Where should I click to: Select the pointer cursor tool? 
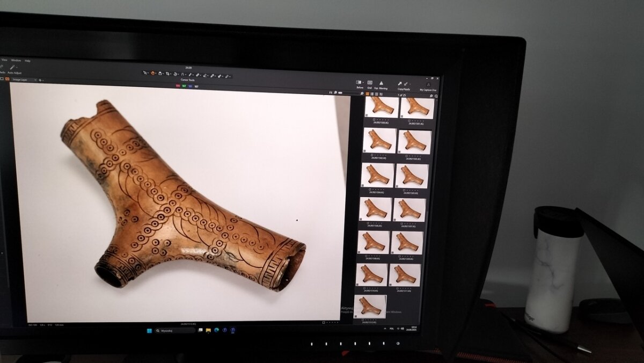coord(145,73)
